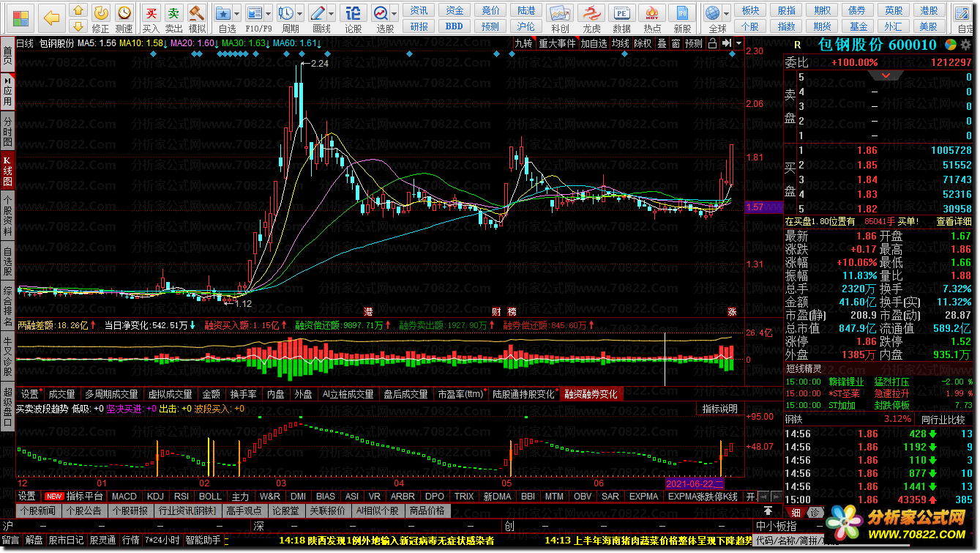Select the 融资融券变化 tab
The width and height of the screenshot is (980, 553).
click(590, 394)
